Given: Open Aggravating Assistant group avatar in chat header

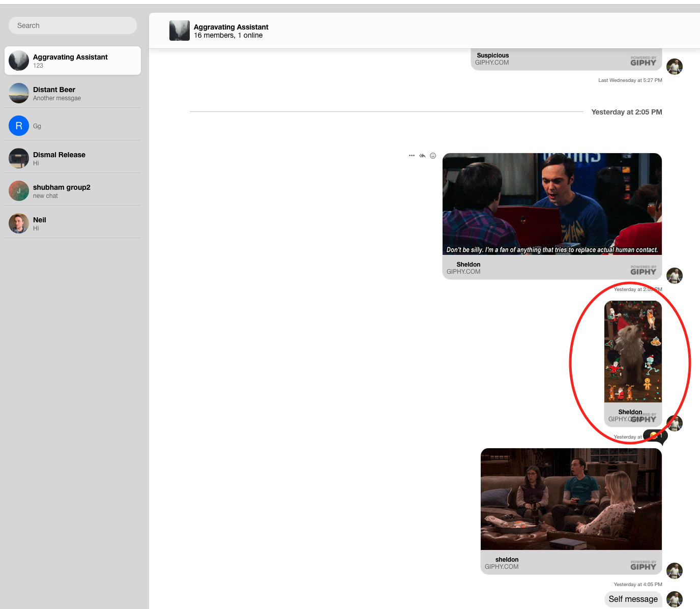Looking at the screenshot, I should (180, 31).
